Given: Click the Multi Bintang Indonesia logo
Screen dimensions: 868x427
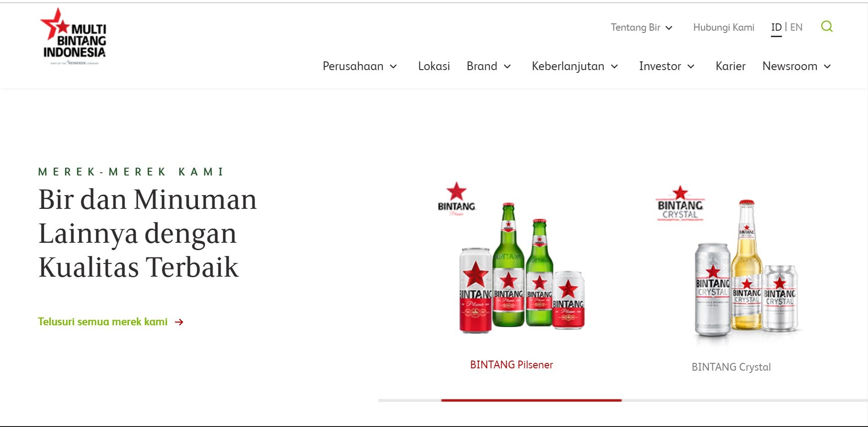Looking at the screenshot, I should (x=73, y=36).
